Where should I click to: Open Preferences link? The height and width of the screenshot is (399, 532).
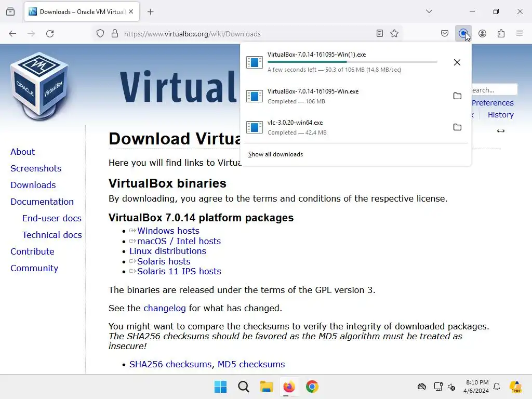pyautogui.click(x=493, y=103)
